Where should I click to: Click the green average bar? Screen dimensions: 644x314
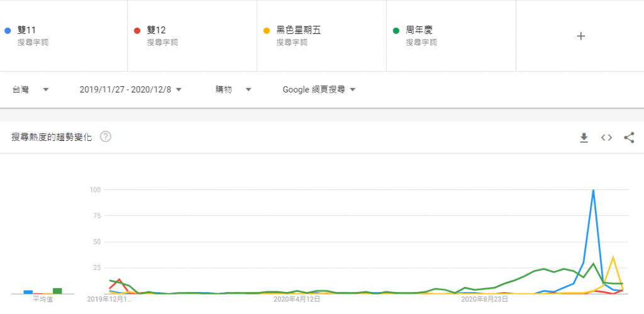57,291
